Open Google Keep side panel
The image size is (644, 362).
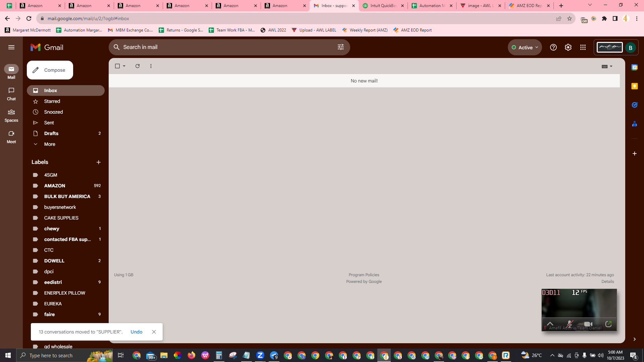pos(635,86)
